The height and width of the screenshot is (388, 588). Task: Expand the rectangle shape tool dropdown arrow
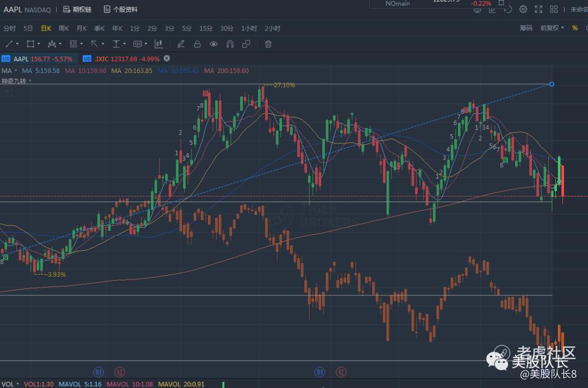tap(39, 44)
